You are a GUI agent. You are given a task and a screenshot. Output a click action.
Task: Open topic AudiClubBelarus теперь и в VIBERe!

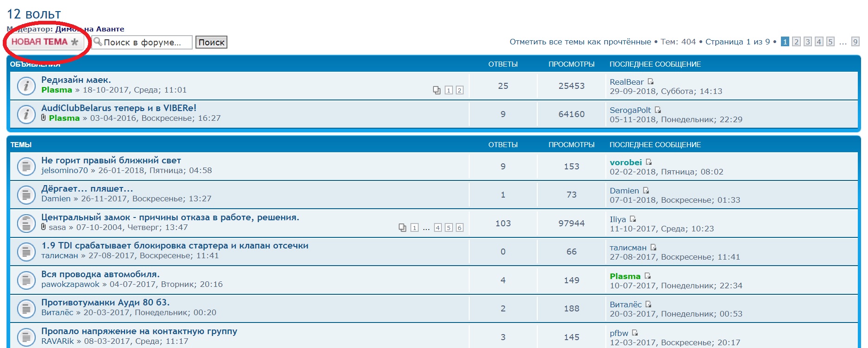119,108
